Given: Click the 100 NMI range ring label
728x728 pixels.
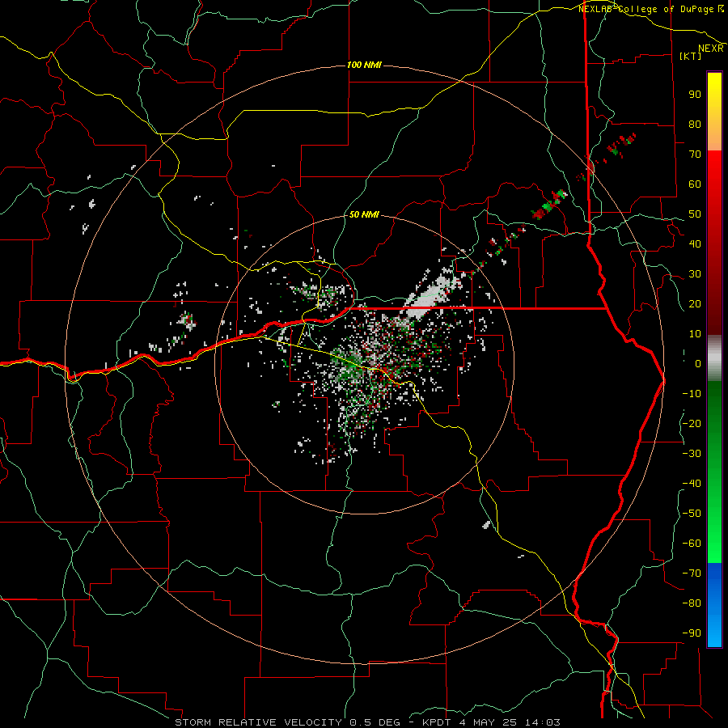Looking at the screenshot, I should [x=364, y=65].
